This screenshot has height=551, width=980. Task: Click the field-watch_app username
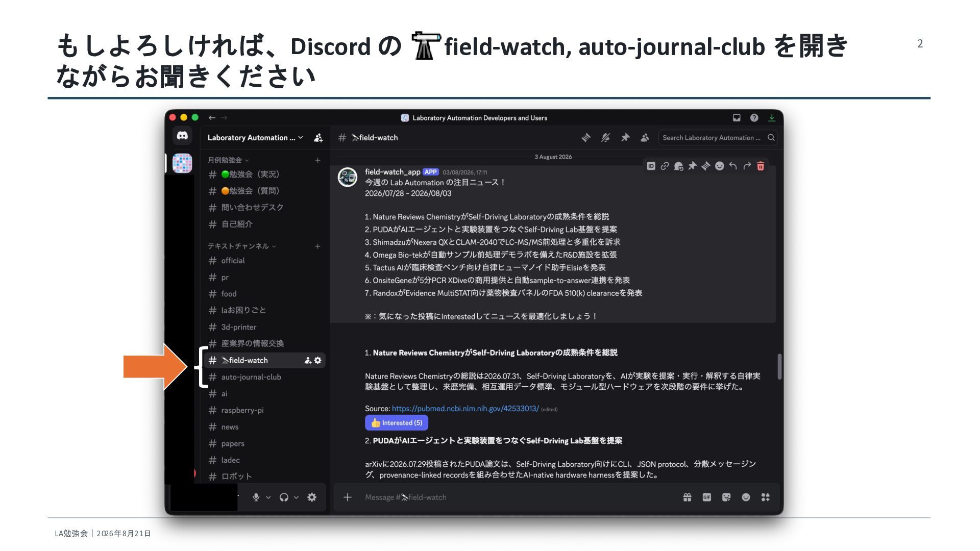pyautogui.click(x=393, y=172)
